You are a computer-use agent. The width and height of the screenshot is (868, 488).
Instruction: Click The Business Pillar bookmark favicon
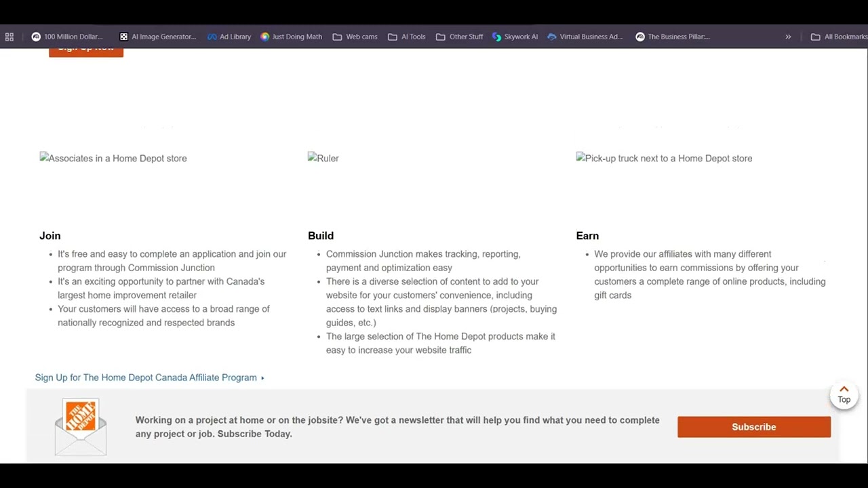pos(640,37)
